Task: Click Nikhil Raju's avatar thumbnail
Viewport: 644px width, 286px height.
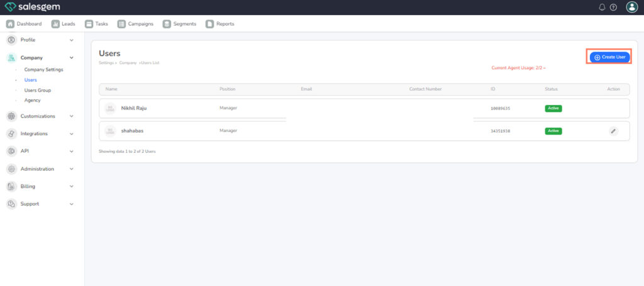Action: coord(110,108)
